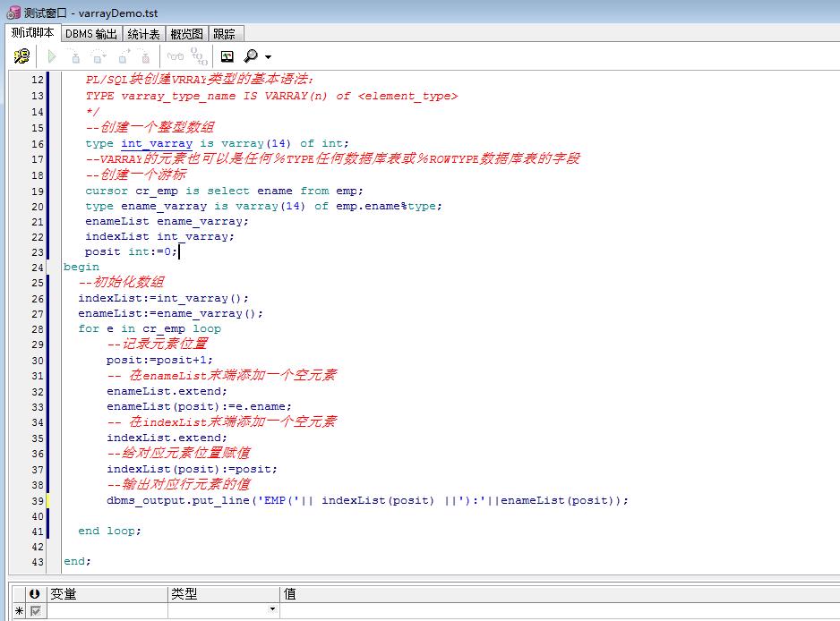Click line number 24 beside begin
The image size is (840, 621).
tap(38, 268)
